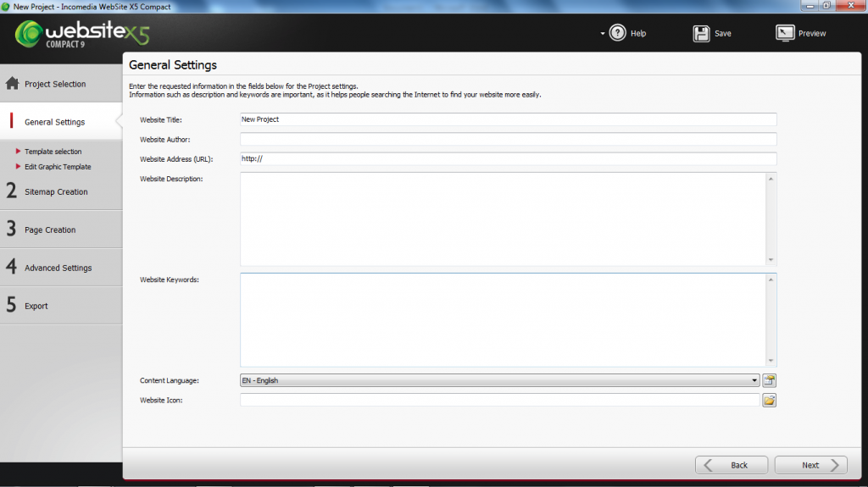This screenshot has height=487, width=868.
Task: Go to Export step
Action: tap(61, 306)
